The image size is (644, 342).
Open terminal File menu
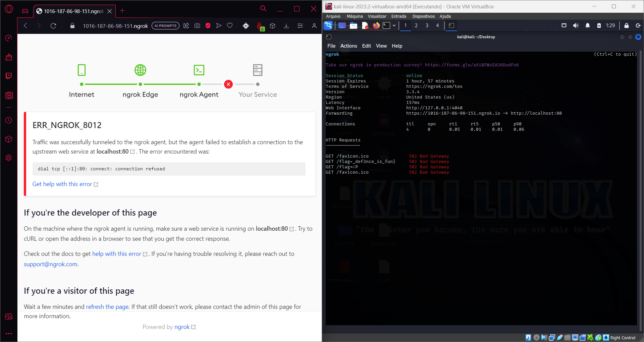click(331, 46)
